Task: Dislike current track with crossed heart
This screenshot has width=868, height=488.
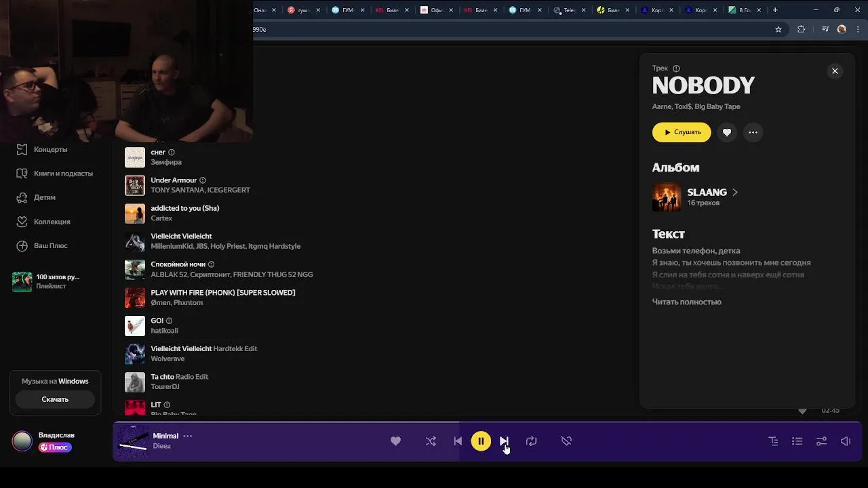Action: coord(566,441)
